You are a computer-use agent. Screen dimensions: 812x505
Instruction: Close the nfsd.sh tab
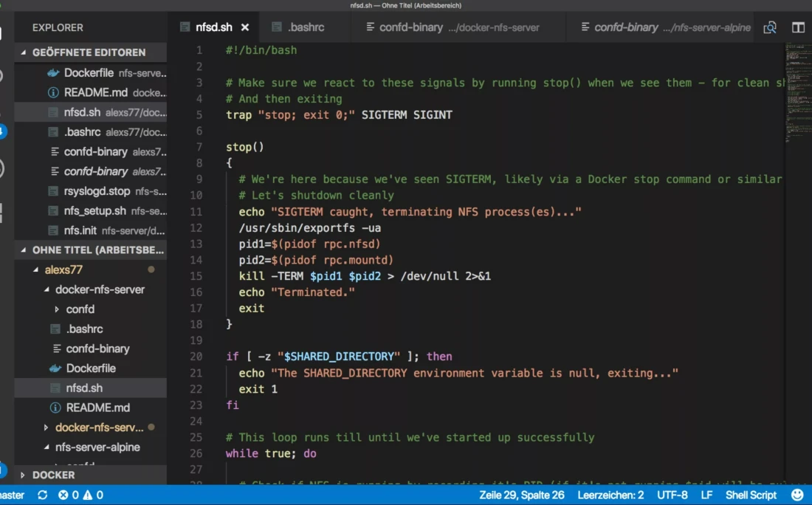245,27
